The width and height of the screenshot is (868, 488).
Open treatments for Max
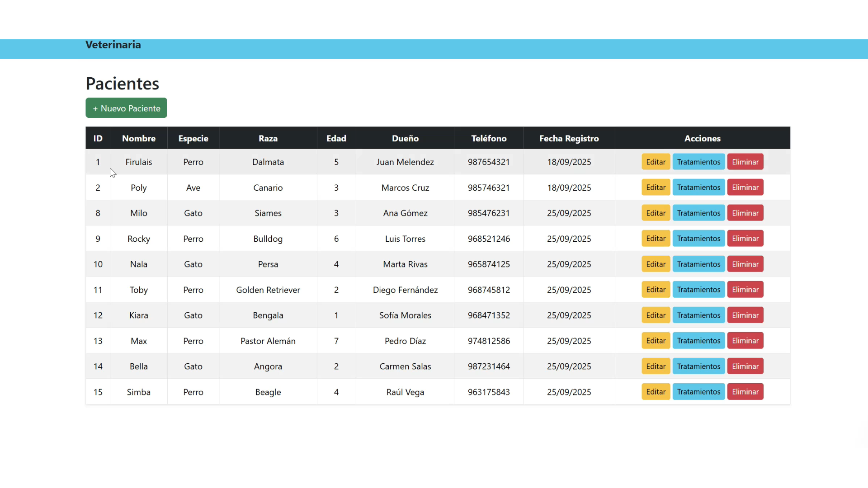coord(698,341)
